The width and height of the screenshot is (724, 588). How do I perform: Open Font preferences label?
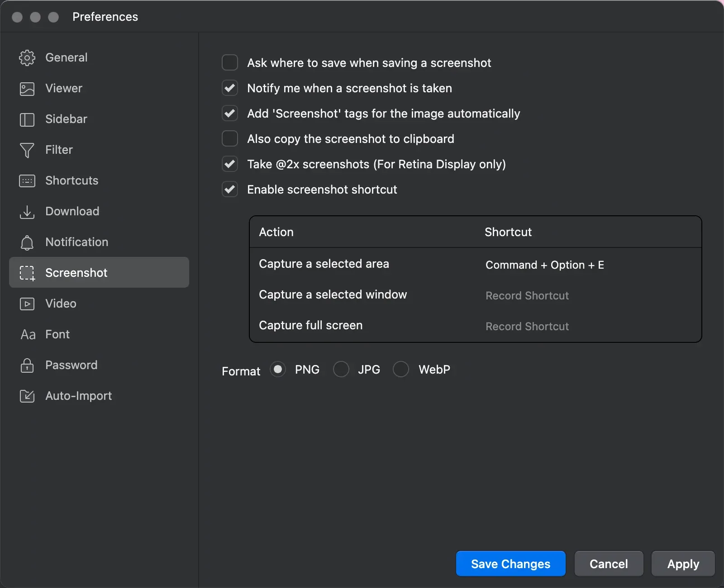click(57, 334)
